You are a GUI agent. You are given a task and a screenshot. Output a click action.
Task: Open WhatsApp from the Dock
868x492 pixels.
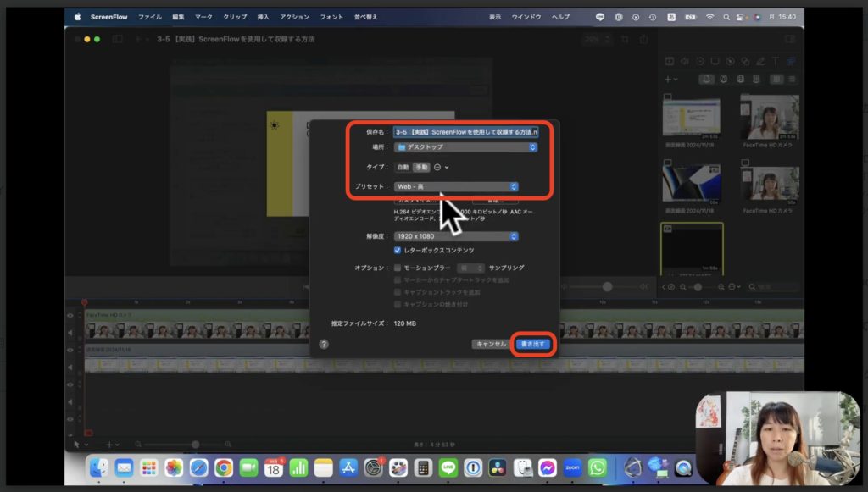tap(598, 467)
